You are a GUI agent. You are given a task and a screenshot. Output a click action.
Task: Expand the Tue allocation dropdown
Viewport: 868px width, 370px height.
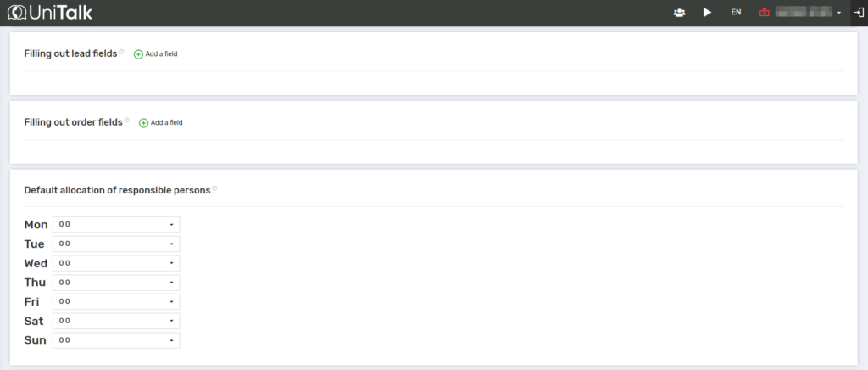116,244
